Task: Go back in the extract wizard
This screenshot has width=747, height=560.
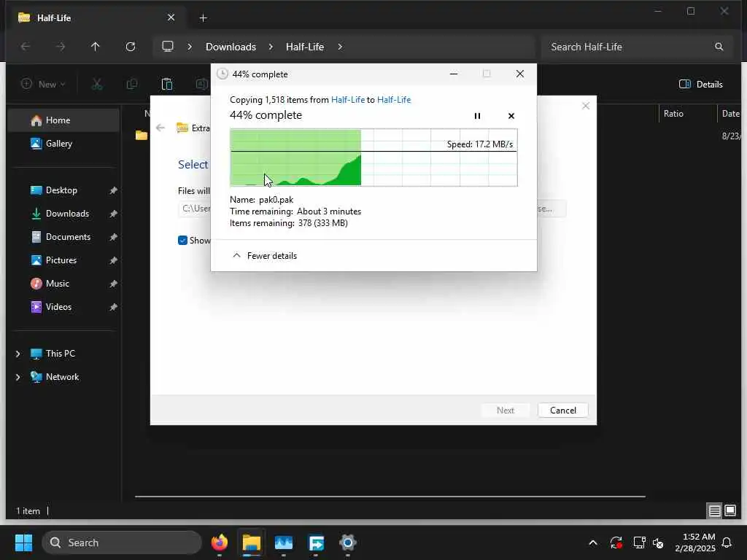Action: click(160, 128)
